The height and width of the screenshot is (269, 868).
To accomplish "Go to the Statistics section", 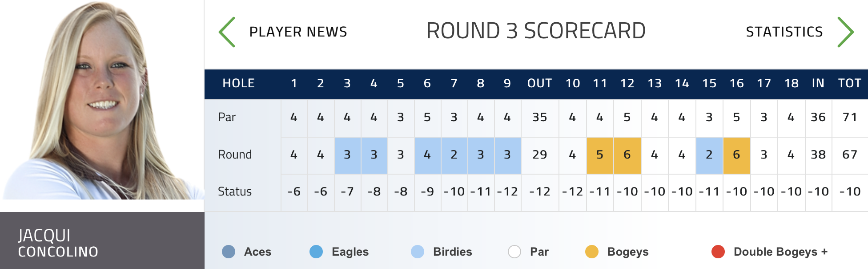I will click(784, 32).
